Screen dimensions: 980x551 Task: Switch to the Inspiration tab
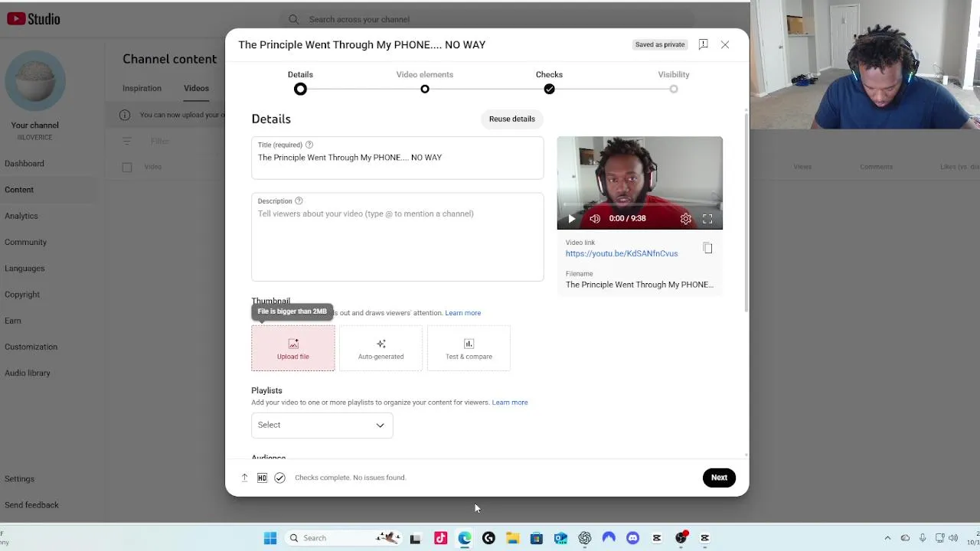[x=142, y=88]
